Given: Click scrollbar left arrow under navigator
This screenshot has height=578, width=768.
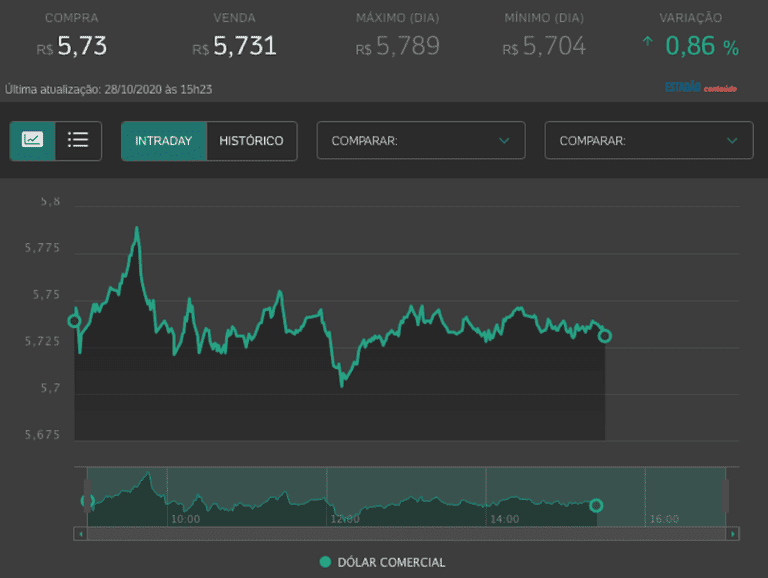Looking at the screenshot, I should click(x=80, y=534).
